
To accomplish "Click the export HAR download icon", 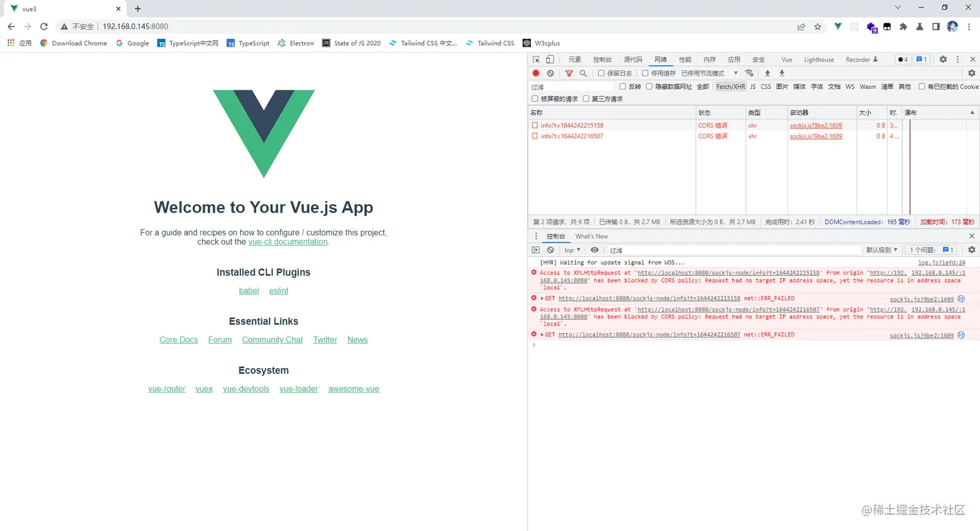I will tap(781, 73).
